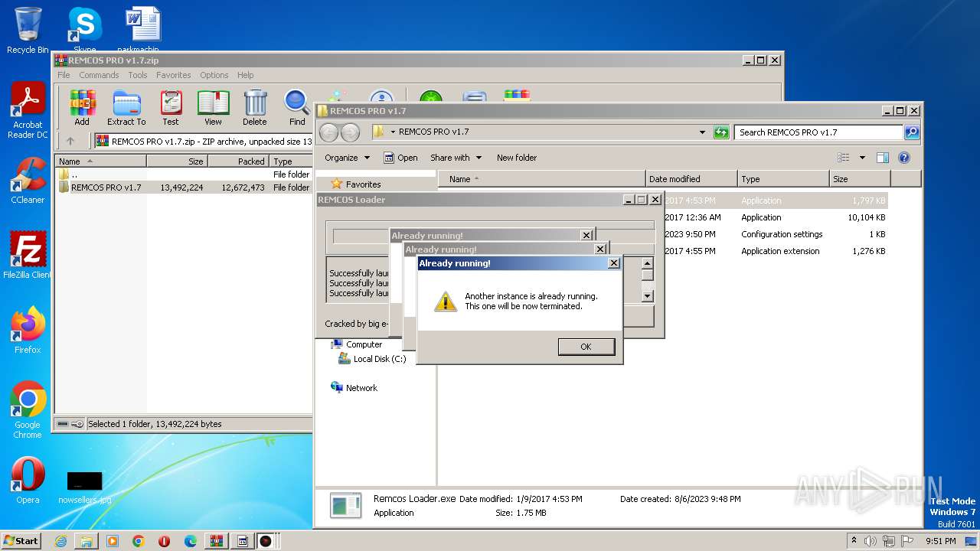Viewport: 980px width, 551px height.
Task: Expand the change view options arrow
Action: (x=862, y=158)
